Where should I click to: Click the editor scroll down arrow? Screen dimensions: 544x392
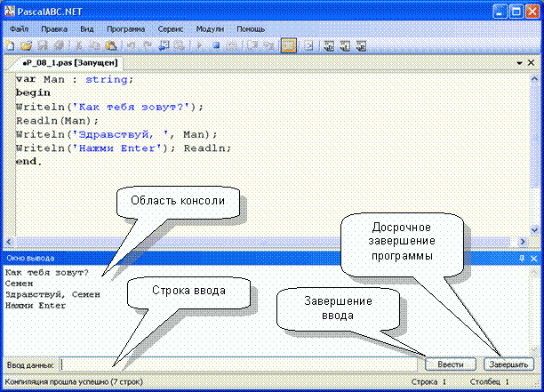[534, 229]
